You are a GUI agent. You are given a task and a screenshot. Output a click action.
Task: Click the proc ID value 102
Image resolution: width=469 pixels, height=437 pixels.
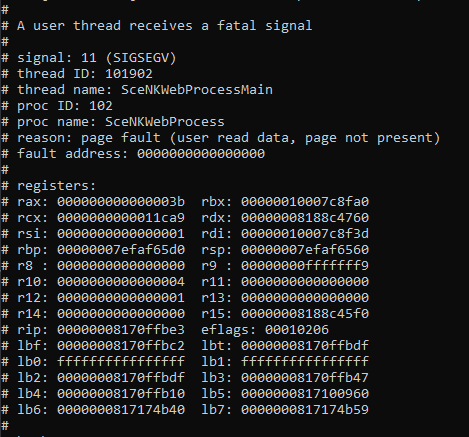click(x=101, y=106)
